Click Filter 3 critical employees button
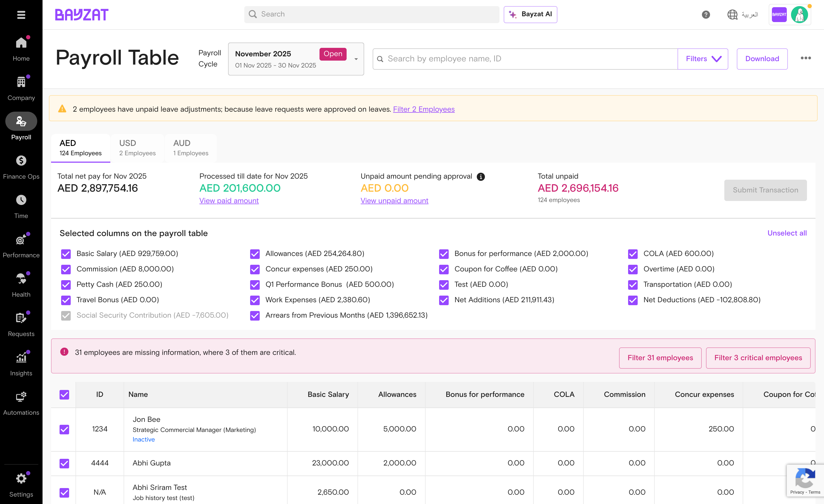This screenshot has width=824, height=504. pos(758,358)
